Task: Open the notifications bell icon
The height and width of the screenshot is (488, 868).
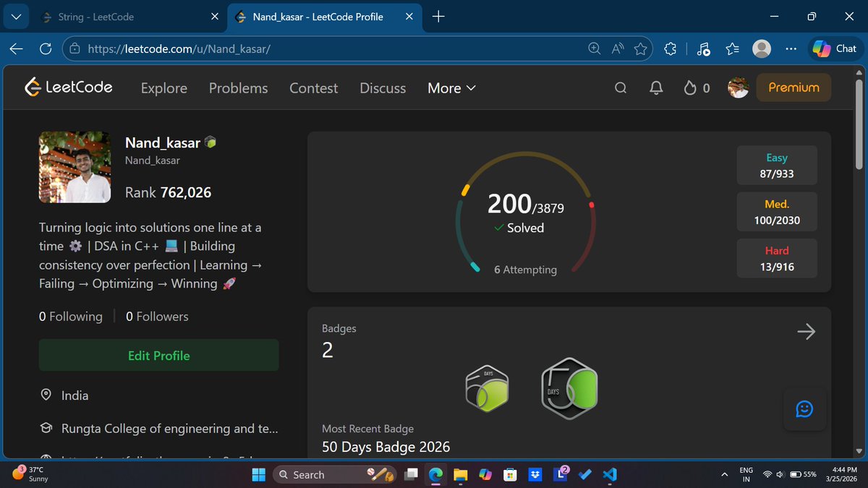Action: click(656, 88)
